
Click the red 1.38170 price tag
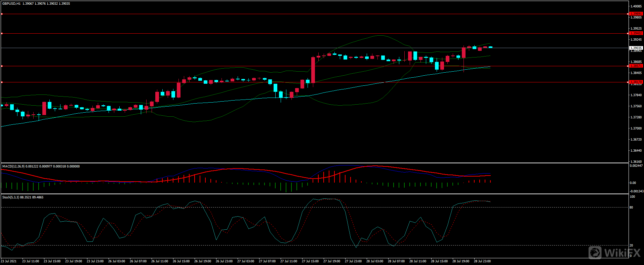636,82
